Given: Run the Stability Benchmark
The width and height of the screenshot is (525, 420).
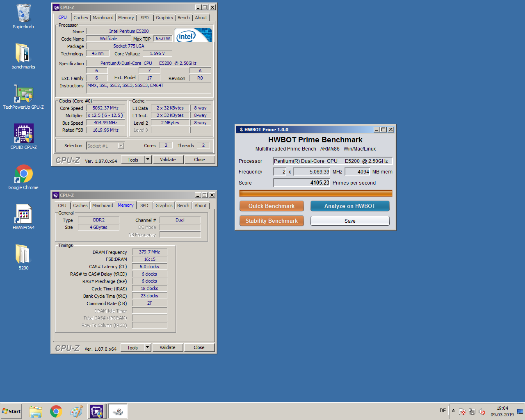Looking at the screenshot, I should pyautogui.click(x=272, y=221).
